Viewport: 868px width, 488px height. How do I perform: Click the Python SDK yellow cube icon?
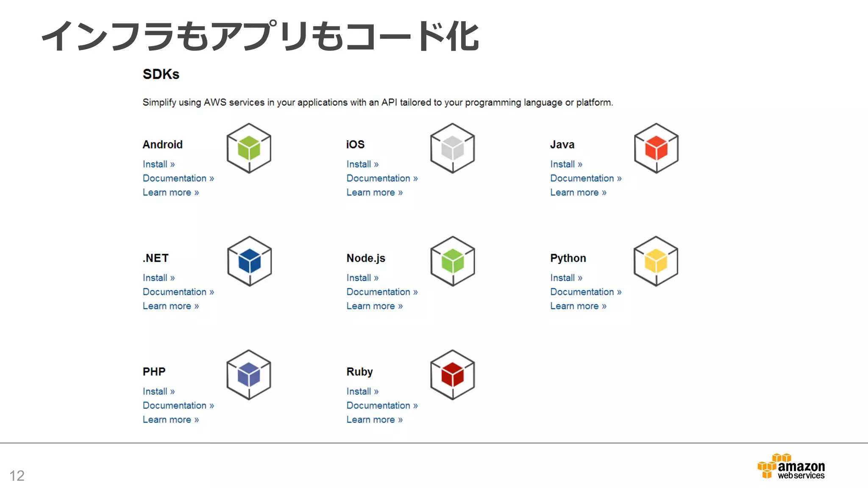[x=656, y=261]
